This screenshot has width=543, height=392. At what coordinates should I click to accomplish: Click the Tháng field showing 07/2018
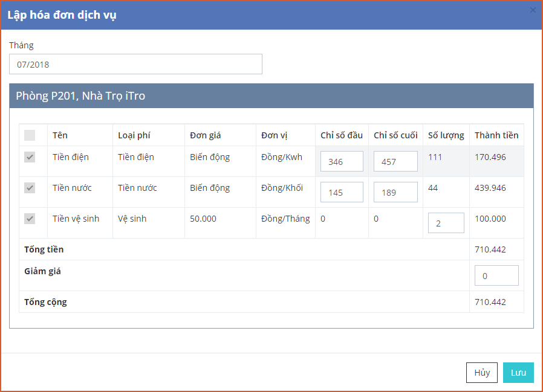coord(135,64)
